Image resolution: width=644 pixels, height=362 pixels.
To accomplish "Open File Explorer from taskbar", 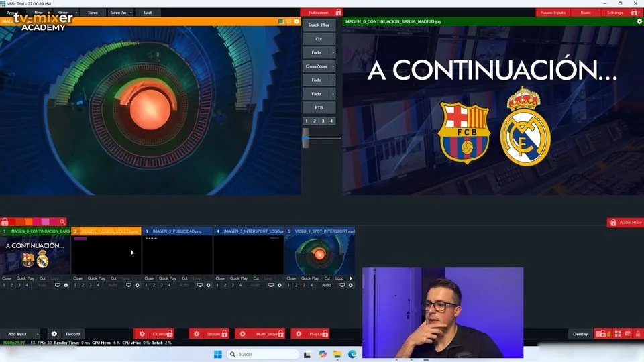I will click(337, 354).
